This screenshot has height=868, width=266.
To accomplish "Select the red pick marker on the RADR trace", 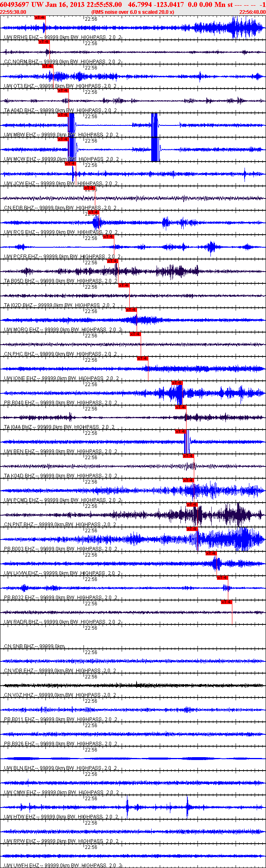I will coord(226,602).
